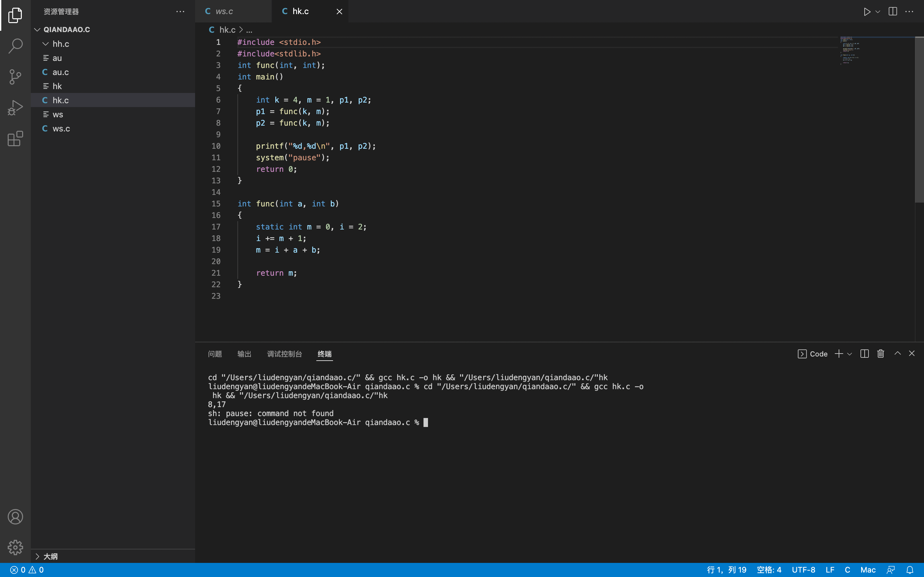Open notifications bell in status bar
924x577 pixels.
pos(910,570)
